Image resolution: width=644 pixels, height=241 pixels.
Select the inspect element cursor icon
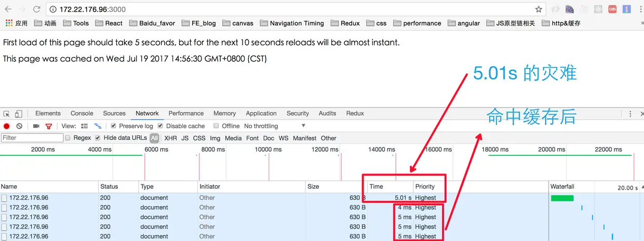[7, 114]
